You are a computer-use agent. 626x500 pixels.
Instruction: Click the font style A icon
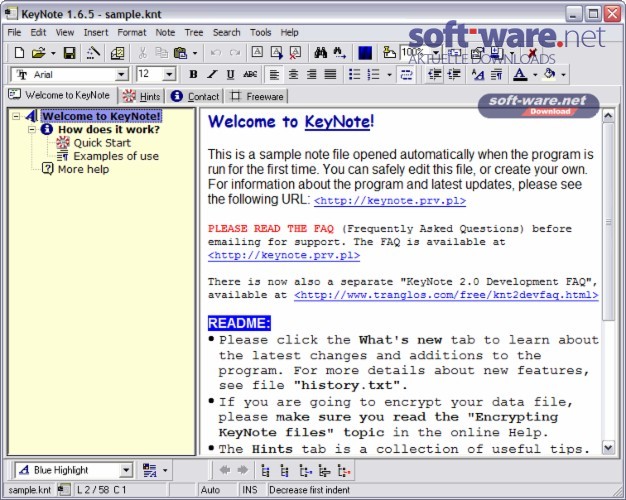click(478, 75)
